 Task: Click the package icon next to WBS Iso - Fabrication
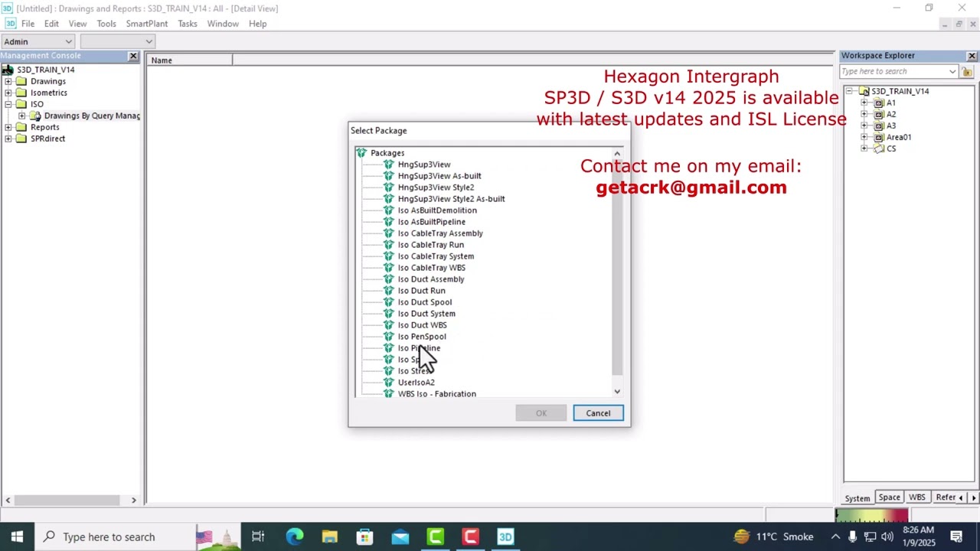tap(389, 394)
